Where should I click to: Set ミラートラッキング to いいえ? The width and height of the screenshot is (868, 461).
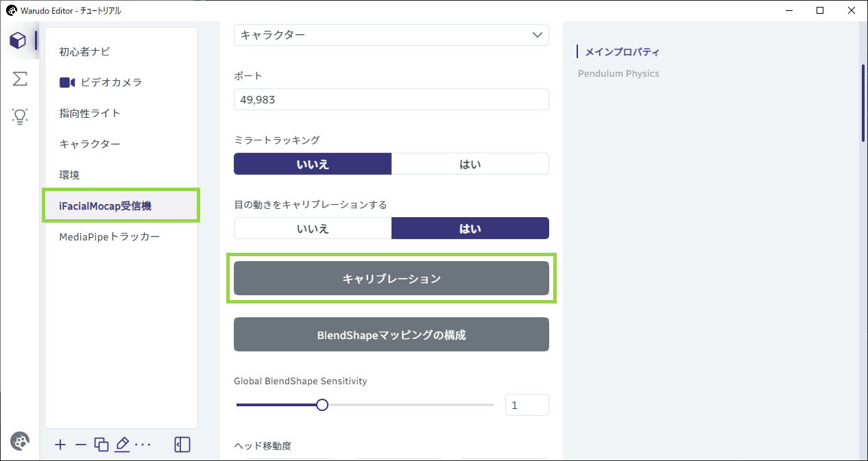(x=313, y=164)
